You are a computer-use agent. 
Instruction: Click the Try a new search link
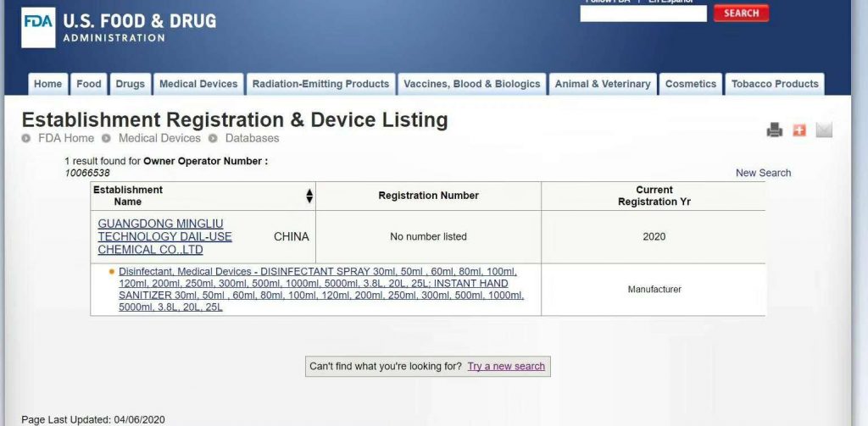pos(506,366)
